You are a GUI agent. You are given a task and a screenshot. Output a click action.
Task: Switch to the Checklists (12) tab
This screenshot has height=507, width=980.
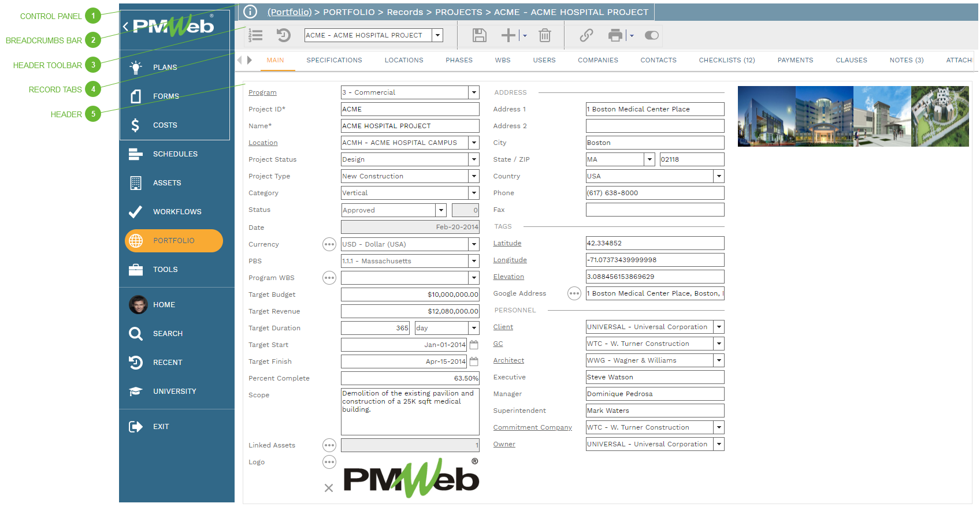click(x=726, y=60)
